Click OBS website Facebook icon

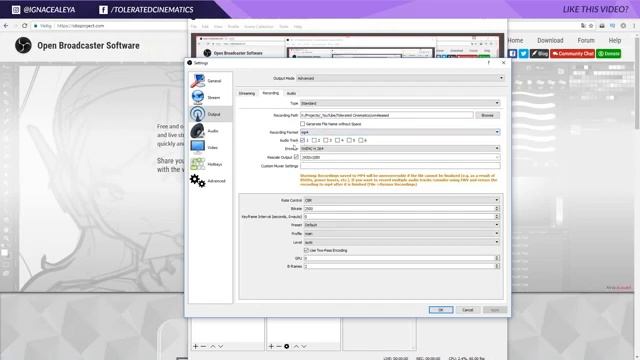click(x=512, y=53)
